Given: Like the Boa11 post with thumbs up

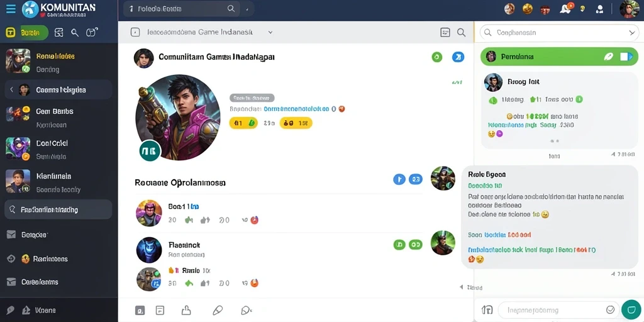Looking at the screenshot, I should point(189,220).
